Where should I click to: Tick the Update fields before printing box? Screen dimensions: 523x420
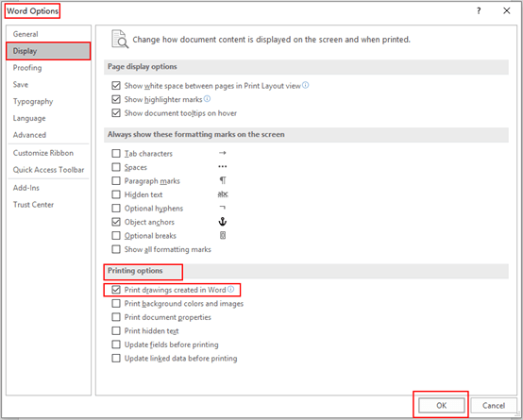[116, 344]
